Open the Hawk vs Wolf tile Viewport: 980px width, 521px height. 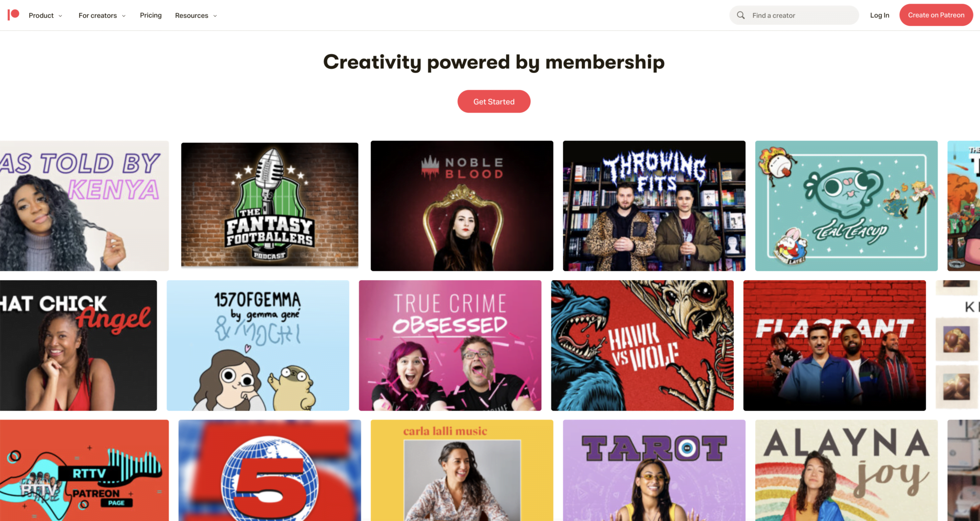(x=642, y=345)
